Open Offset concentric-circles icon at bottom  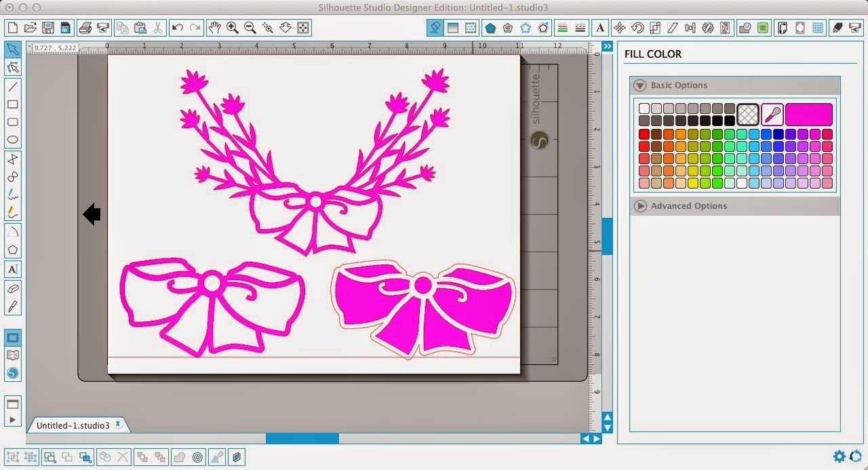point(197,457)
